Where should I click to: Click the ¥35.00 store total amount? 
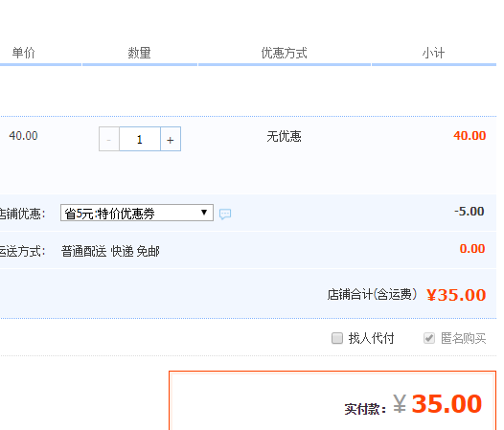tap(456, 295)
